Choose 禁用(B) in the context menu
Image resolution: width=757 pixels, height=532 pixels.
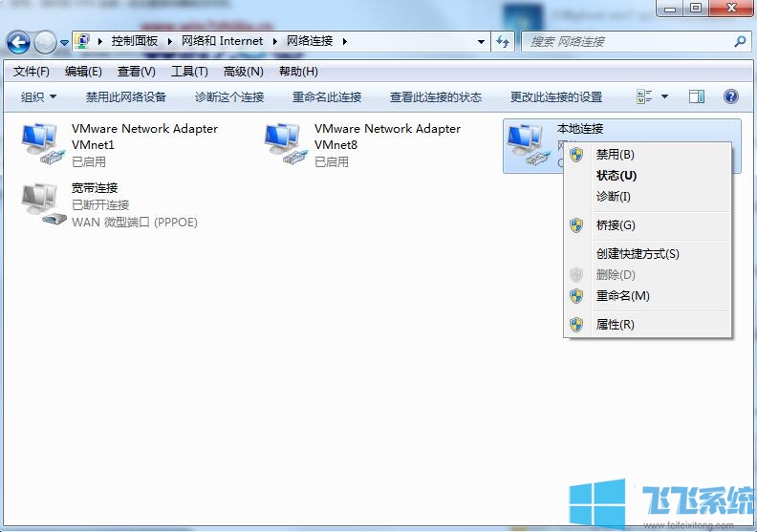tap(615, 155)
